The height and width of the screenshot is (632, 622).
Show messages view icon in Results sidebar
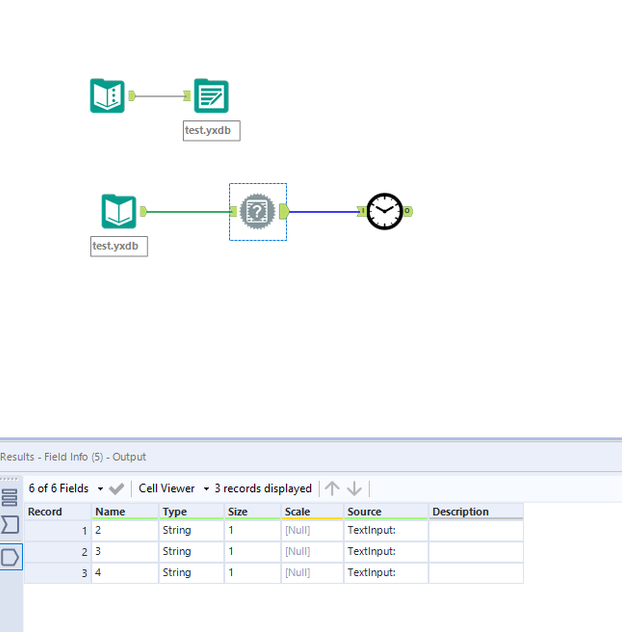pyautogui.click(x=10, y=498)
